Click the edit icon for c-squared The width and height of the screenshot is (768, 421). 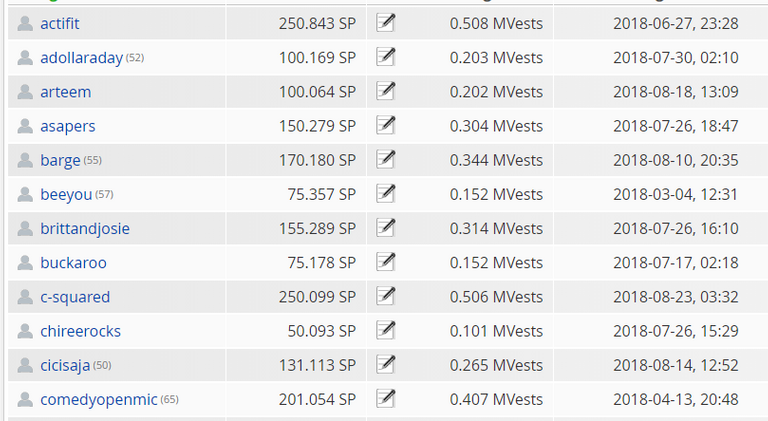pos(385,297)
